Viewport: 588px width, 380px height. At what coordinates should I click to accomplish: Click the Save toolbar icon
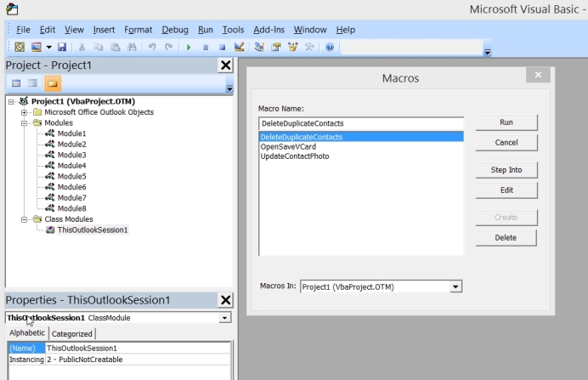[62, 47]
